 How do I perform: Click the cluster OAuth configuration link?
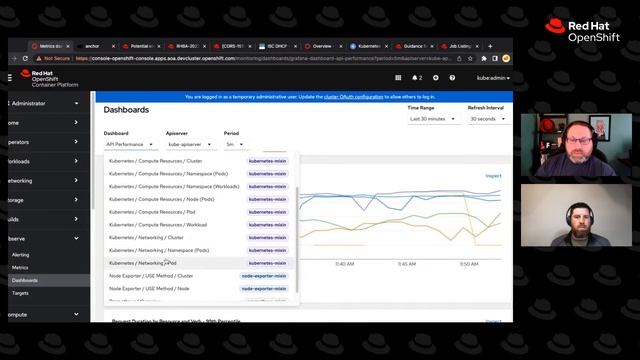(353, 97)
